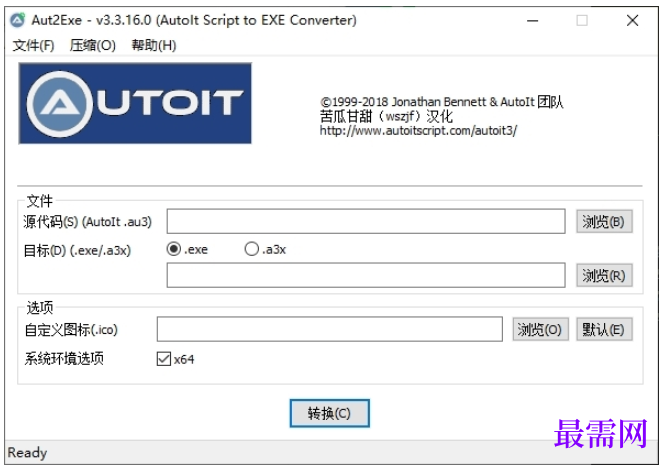Click the Ready status bar text
Image resolution: width=666 pixels, height=465 pixels.
pos(27,453)
